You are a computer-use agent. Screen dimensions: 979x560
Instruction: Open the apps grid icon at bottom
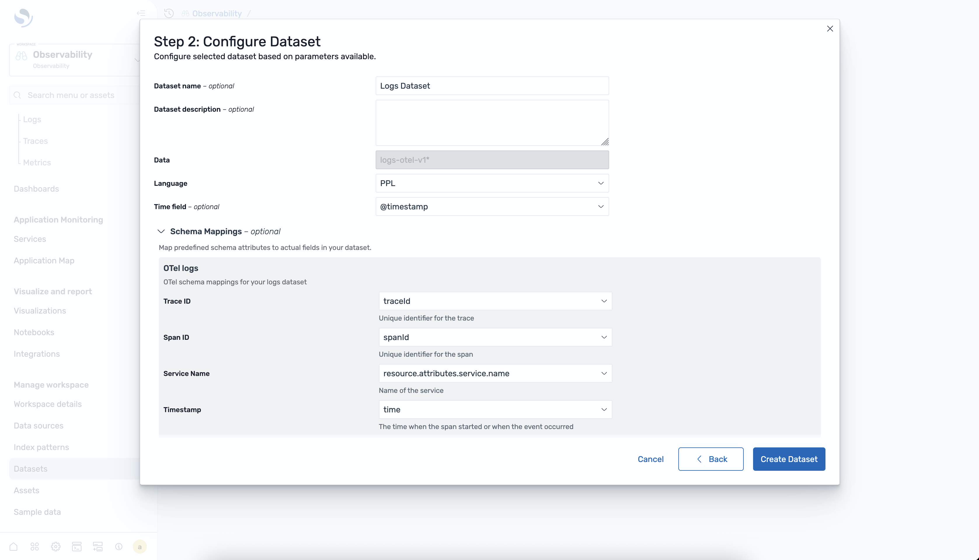[34, 546]
